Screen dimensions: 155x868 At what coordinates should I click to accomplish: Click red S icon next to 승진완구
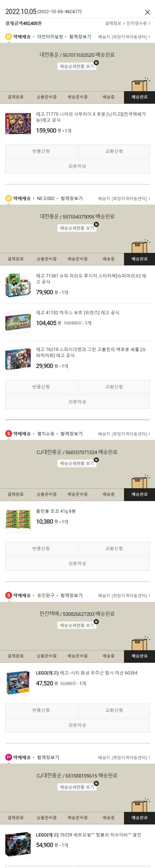[9, 595]
